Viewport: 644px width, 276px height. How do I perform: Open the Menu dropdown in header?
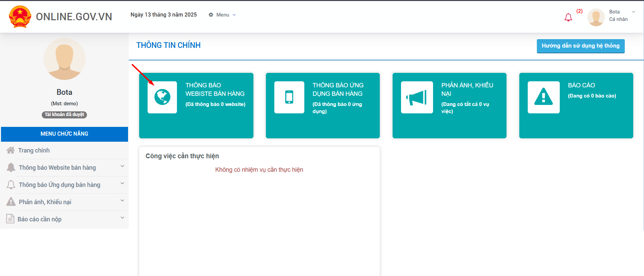(x=222, y=15)
